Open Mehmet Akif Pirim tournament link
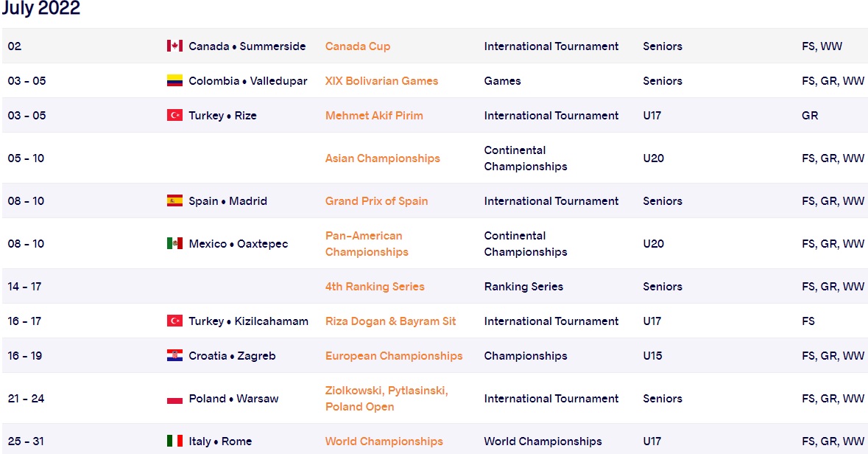This screenshot has width=868, height=454. 374,116
